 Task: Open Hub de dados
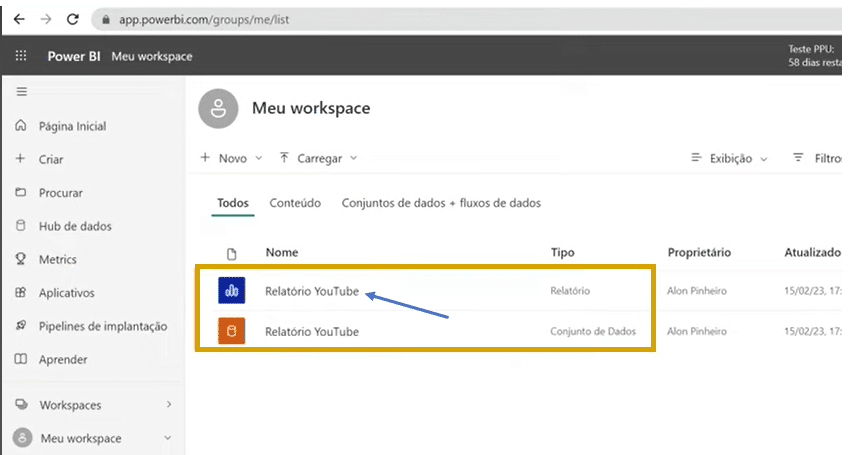point(75,226)
